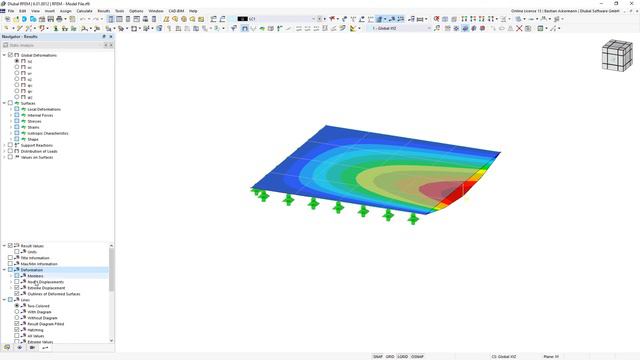
Task: Click the red sphere render icon
Action: pos(482,28)
